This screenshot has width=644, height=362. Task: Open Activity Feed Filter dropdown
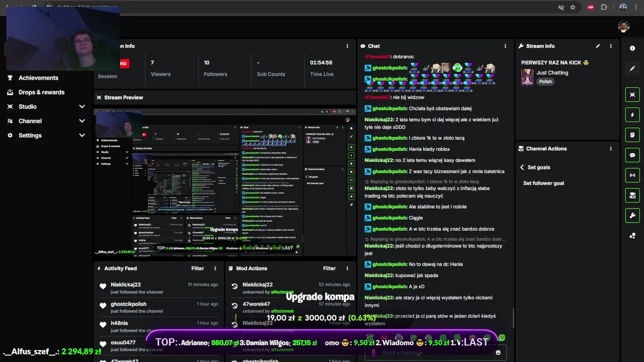pos(198,268)
